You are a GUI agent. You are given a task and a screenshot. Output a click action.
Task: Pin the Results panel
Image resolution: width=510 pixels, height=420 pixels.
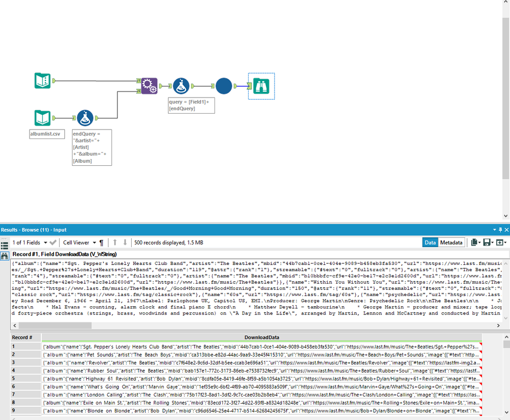tap(500, 230)
